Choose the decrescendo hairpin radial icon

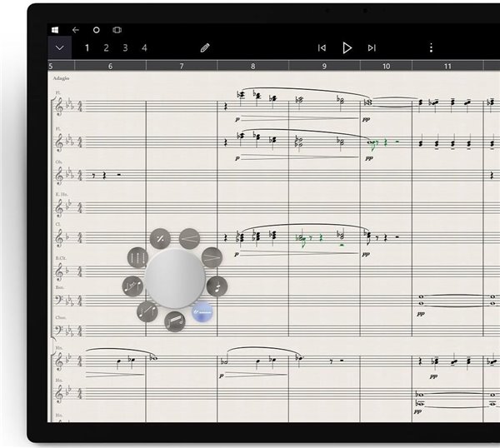[x=212, y=257]
